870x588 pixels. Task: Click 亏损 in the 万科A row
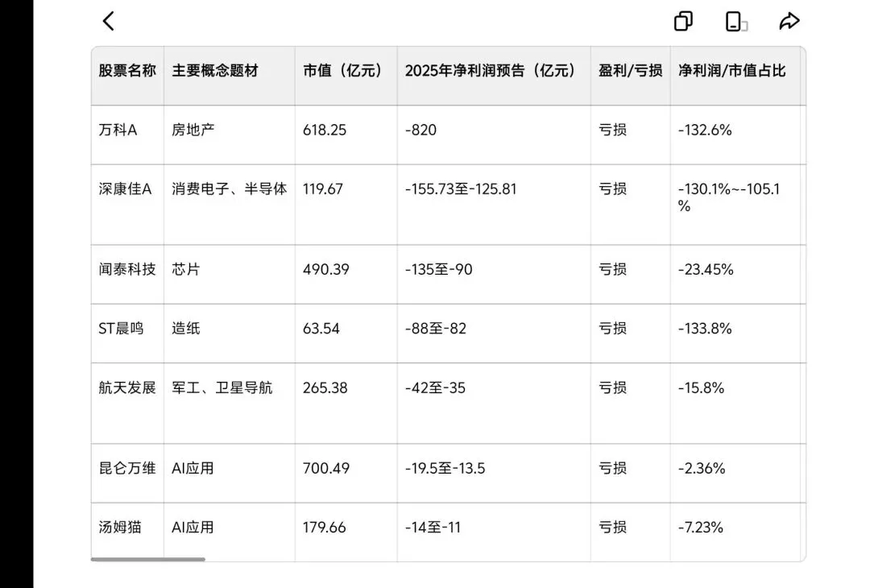612,130
